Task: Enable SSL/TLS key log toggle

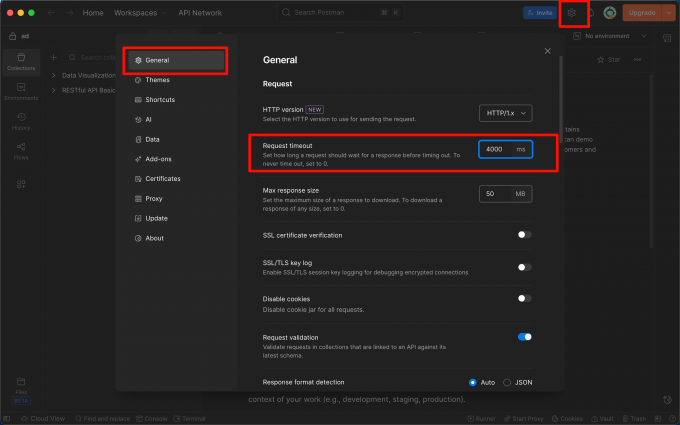Action: [524, 267]
